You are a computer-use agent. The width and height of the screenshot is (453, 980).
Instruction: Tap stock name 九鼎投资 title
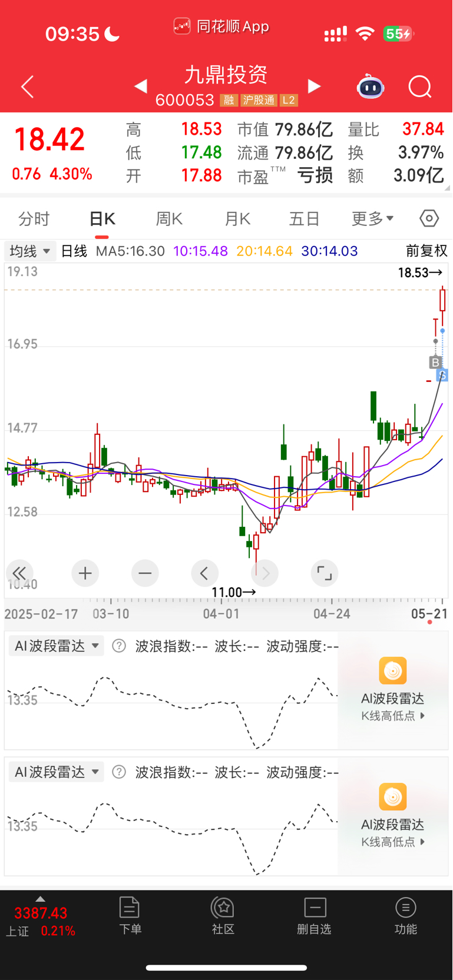pyautogui.click(x=227, y=75)
